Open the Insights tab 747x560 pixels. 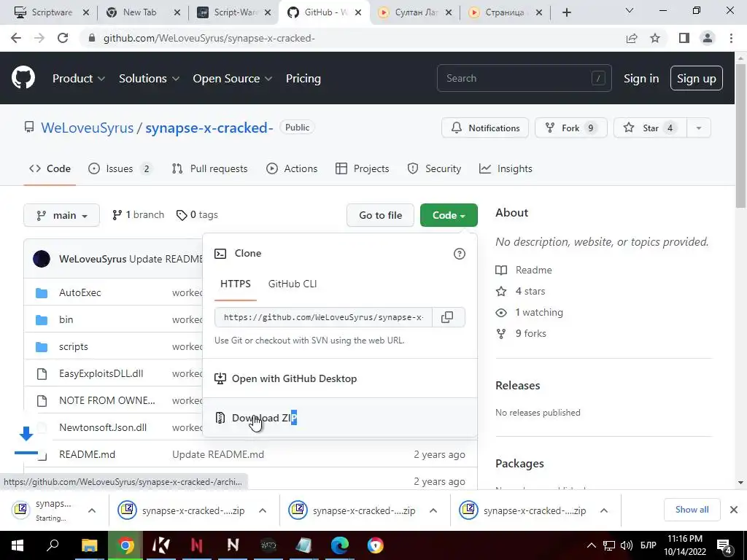pyautogui.click(x=506, y=168)
